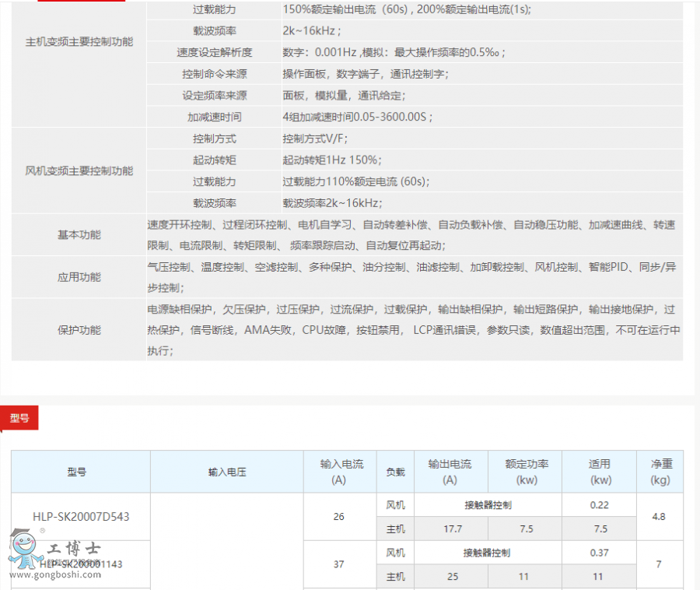Select the 基本功能 row label

pyautogui.click(x=79, y=235)
